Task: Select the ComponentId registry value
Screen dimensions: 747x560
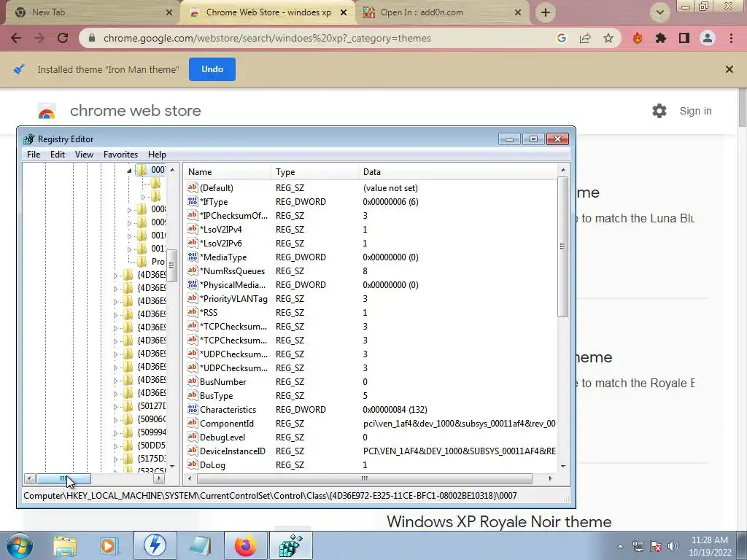Action: 227,424
